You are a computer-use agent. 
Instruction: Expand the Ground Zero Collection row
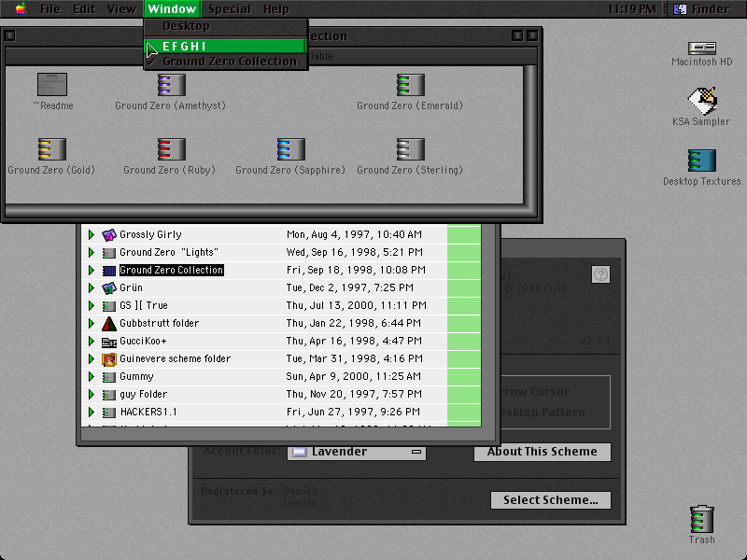pyautogui.click(x=91, y=270)
